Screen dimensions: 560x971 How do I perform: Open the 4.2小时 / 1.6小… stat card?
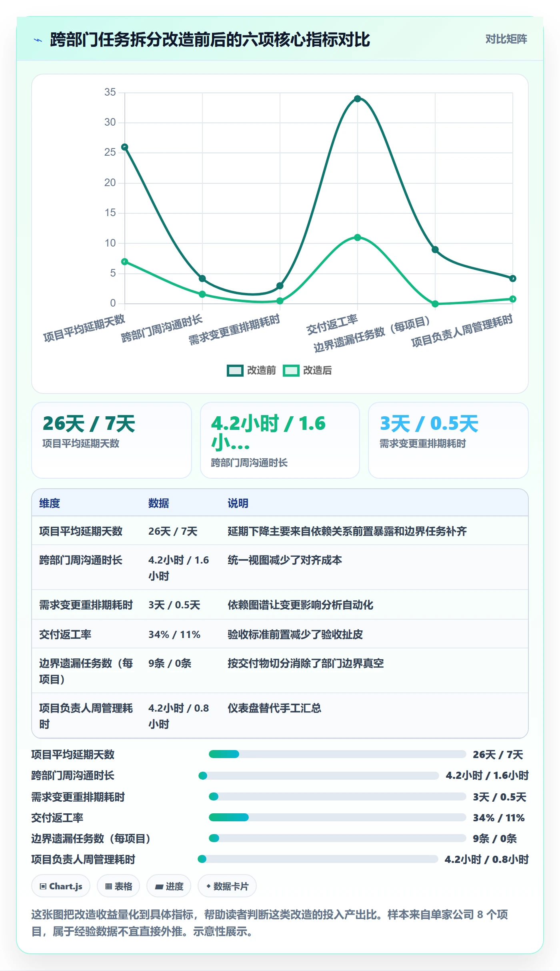tap(280, 440)
